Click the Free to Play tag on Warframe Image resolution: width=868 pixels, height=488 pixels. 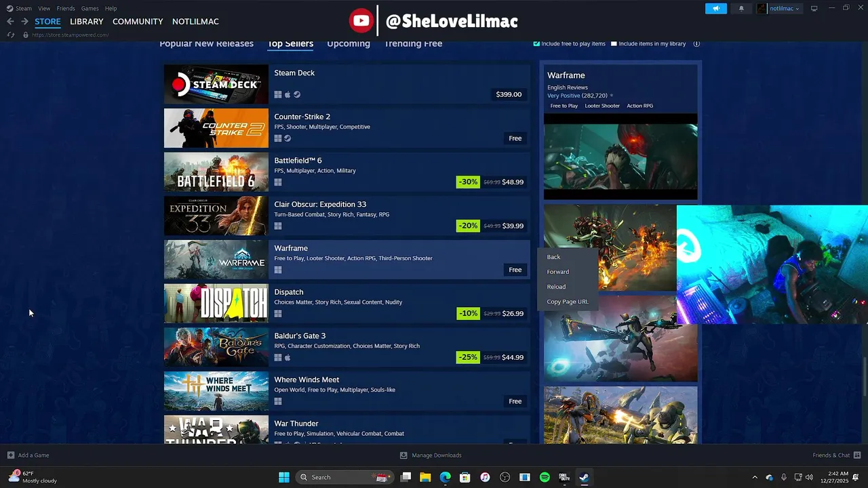[564, 106]
